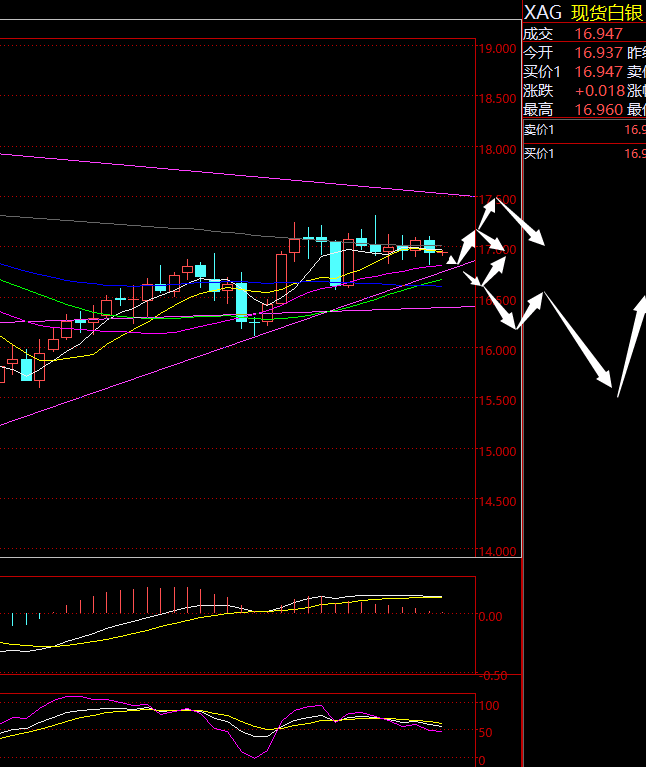The image size is (646, 767).
Task: Click the 19.000 price axis label
Action: 497,49
